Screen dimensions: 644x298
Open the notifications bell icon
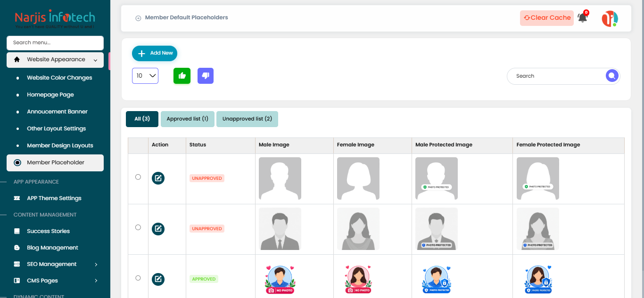(583, 18)
